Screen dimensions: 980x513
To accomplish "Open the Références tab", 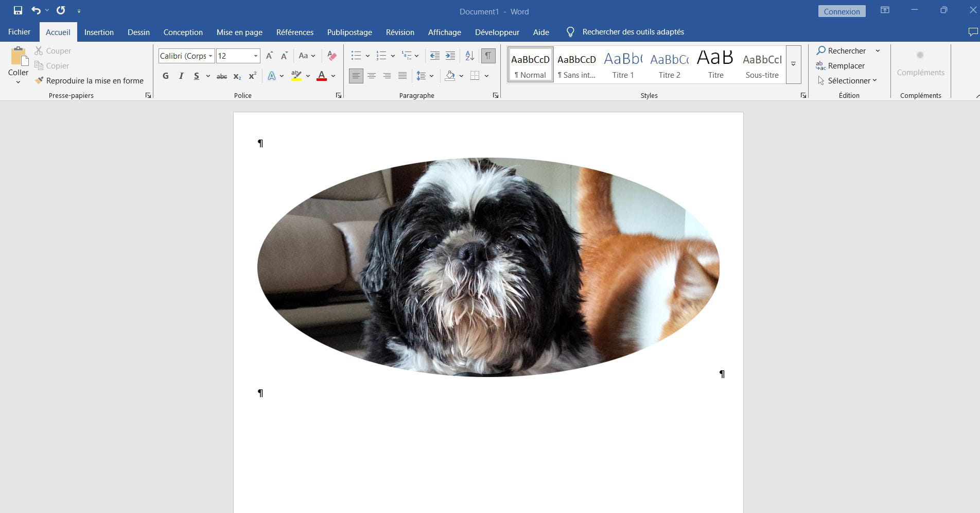I will [x=295, y=32].
